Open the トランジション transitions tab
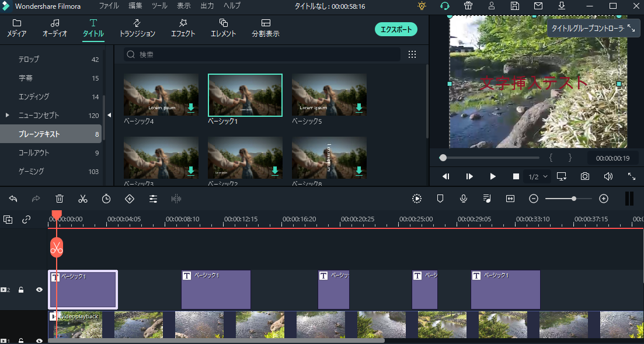The height and width of the screenshot is (344, 644). 137,28
